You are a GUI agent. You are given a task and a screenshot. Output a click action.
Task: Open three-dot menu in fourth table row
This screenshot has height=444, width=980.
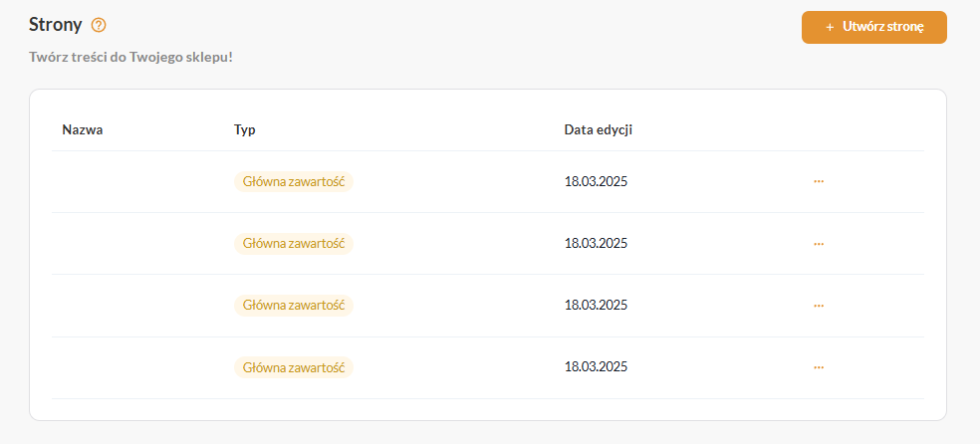tap(819, 367)
